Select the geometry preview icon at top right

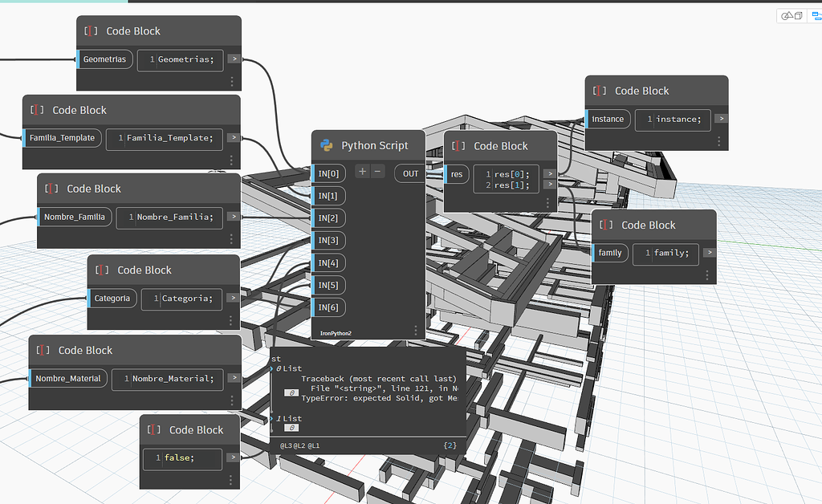790,15
